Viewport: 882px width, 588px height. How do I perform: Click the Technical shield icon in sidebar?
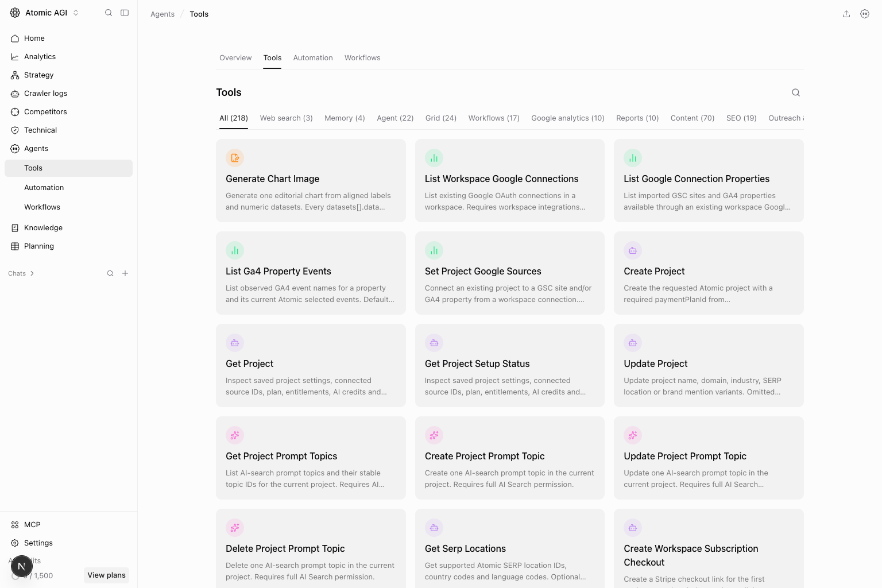point(15,130)
